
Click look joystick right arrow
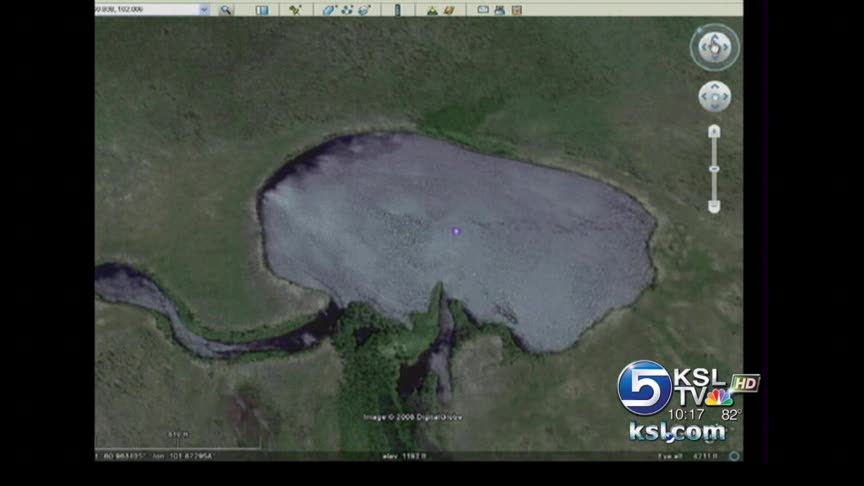tap(726, 47)
